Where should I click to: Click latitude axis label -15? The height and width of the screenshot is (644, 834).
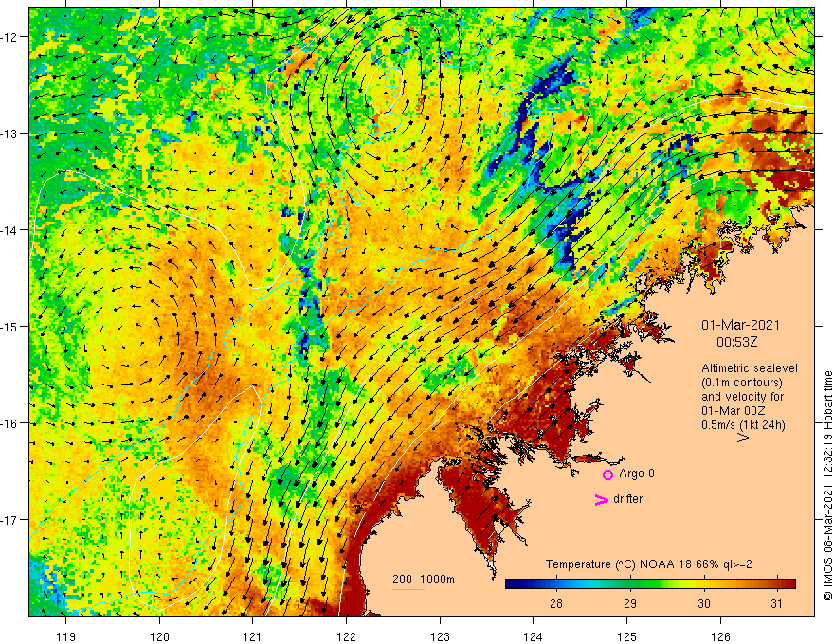[x=9, y=327]
